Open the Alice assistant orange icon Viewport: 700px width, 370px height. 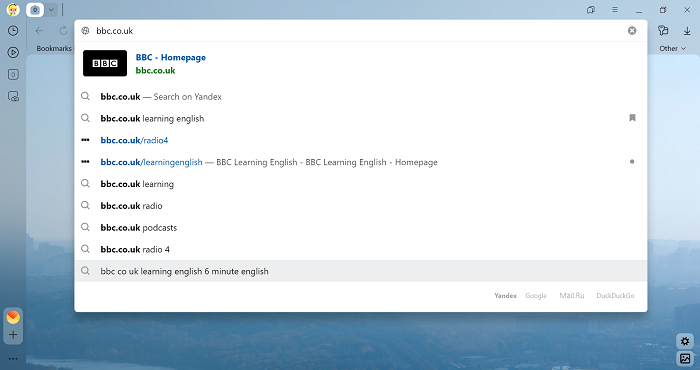click(x=13, y=317)
